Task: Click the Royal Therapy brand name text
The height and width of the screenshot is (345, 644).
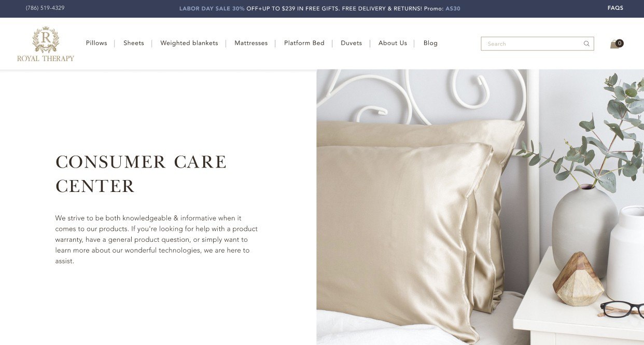Action: pyautogui.click(x=46, y=59)
